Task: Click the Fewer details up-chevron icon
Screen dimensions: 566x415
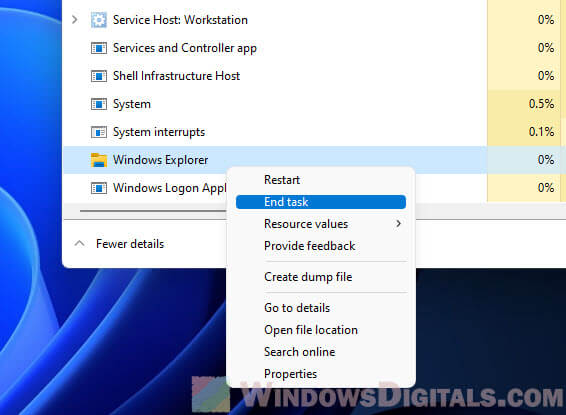Action: 79,244
